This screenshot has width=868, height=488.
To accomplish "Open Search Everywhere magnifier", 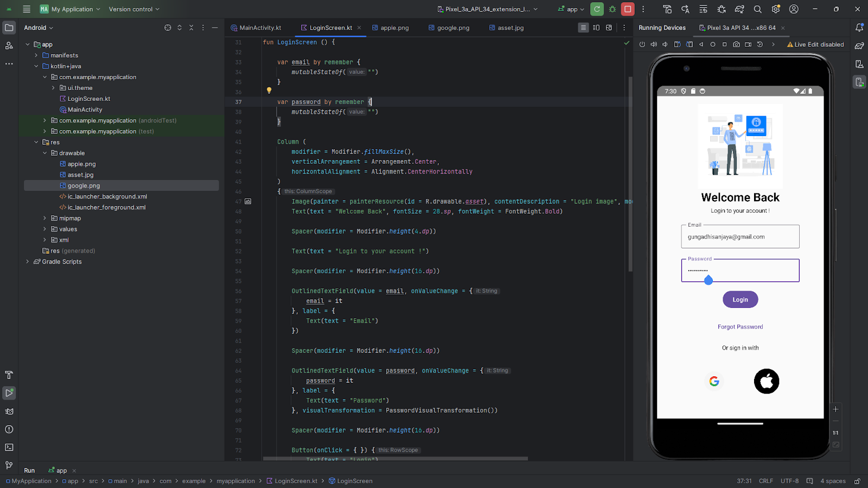I will [758, 9].
